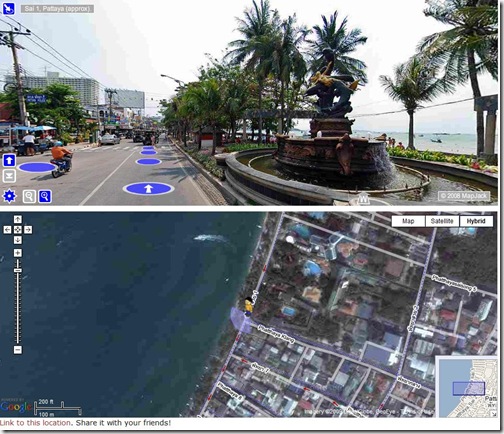
Task: Open the 'Link to this location' link
Action: click(35, 423)
